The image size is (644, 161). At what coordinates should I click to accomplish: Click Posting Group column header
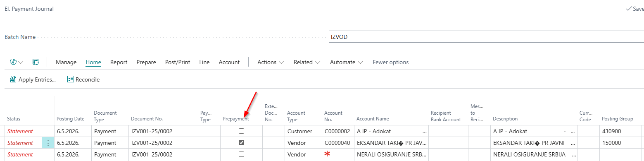click(x=617, y=119)
